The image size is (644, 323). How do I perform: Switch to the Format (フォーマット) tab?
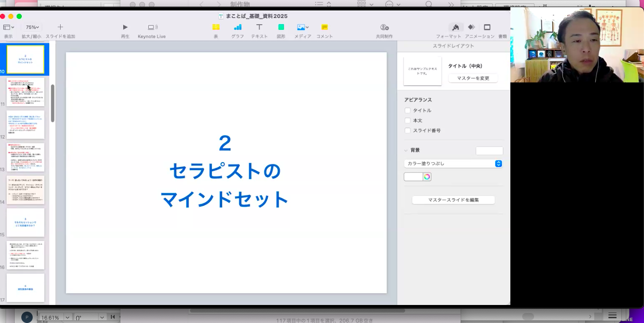[455, 28]
